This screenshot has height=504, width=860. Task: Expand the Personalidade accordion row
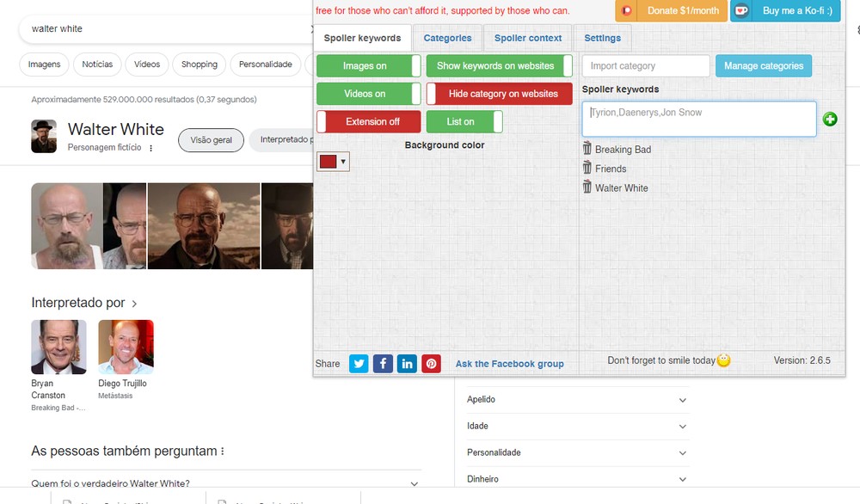pyautogui.click(x=576, y=453)
